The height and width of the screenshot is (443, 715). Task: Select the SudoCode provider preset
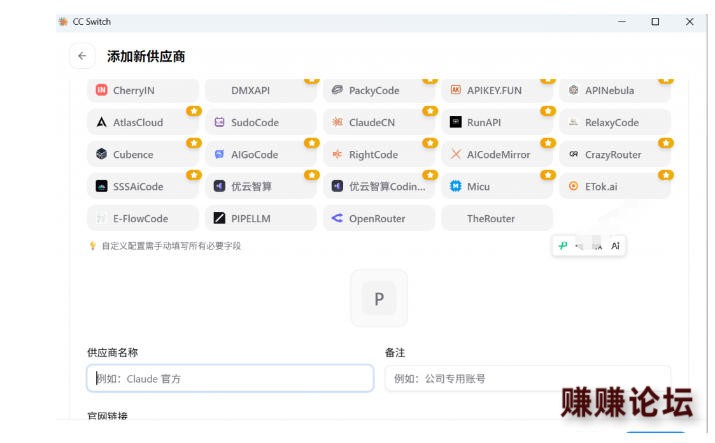coord(261,122)
